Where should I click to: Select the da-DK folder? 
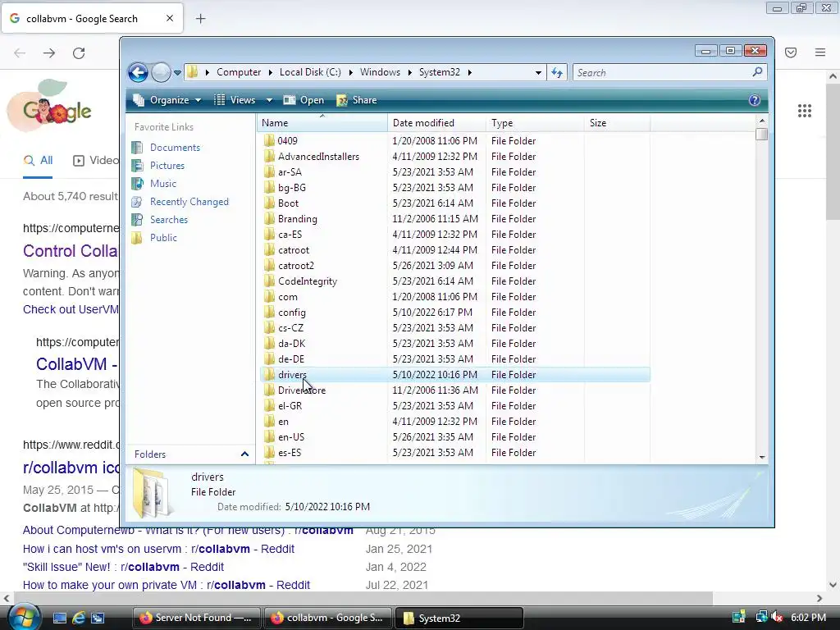click(x=285, y=344)
